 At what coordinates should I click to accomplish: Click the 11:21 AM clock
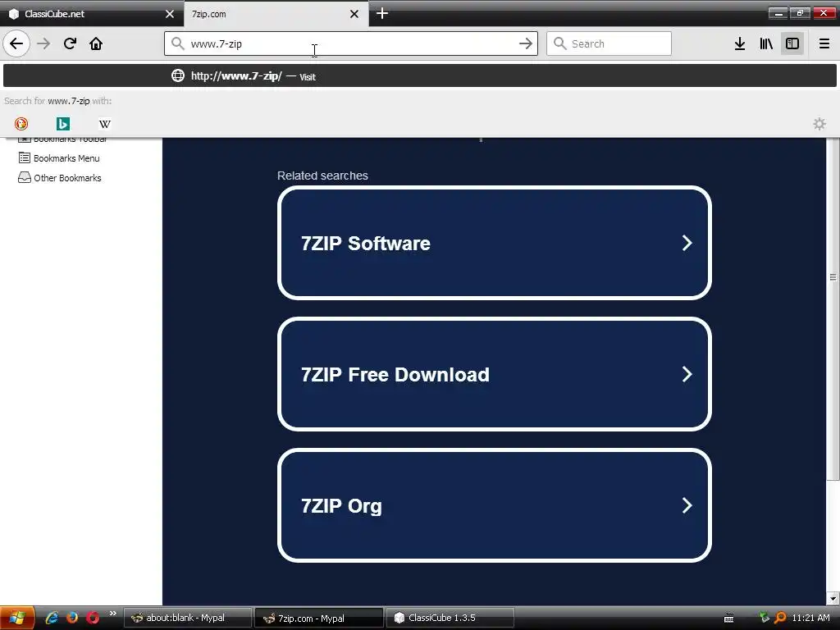[x=810, y=618]
